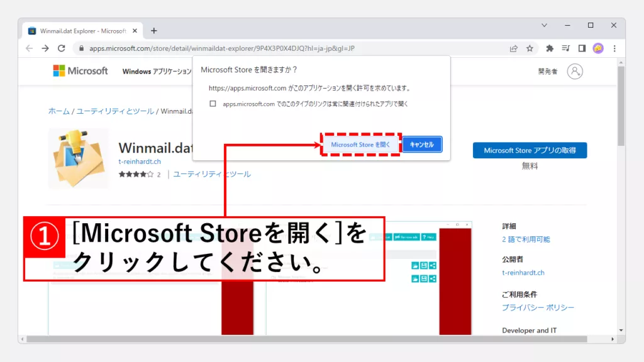Screen dimensions: 644x362
Task: Click the browser back arrow
Action: (x=29, y=48)
